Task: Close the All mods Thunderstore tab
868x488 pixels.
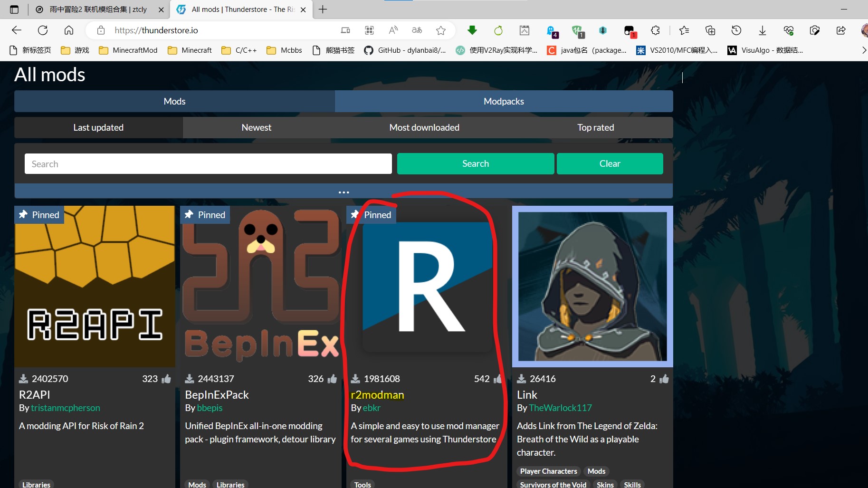Action: (303, 10)
